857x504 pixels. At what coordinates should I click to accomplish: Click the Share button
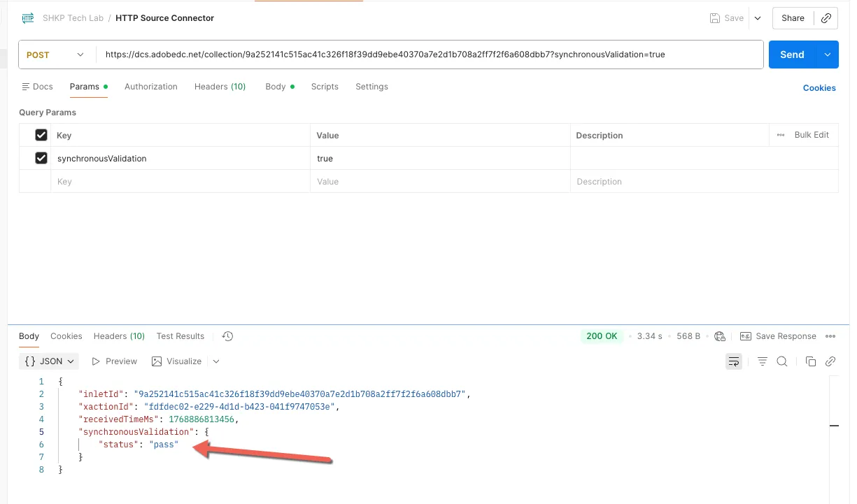click(x=793, y=18)
